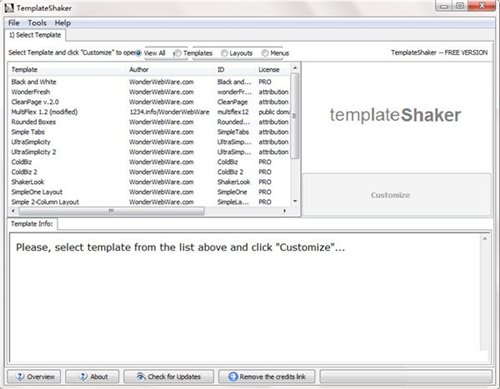Click the template list horizontal scrollbar thumb

tap(112, 211)
